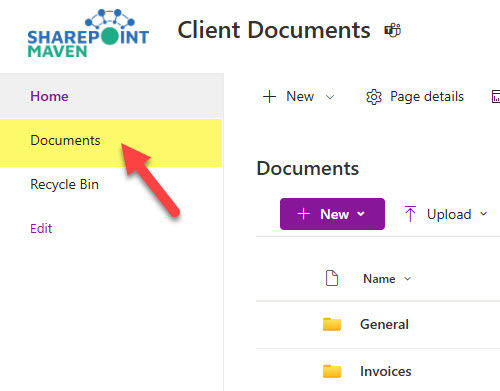Click the analytics icon right of Page details
Screen dimensions: 500x391
point(496,97)
